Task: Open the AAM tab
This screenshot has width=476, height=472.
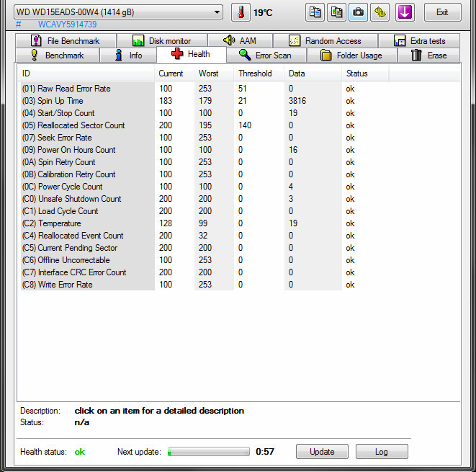Action: click(240, 40)
